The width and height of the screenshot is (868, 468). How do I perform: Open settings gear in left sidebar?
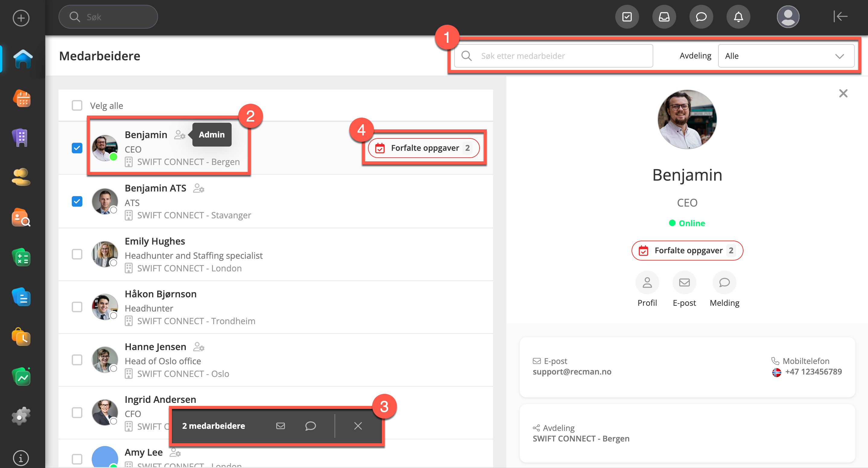[21, 416]
